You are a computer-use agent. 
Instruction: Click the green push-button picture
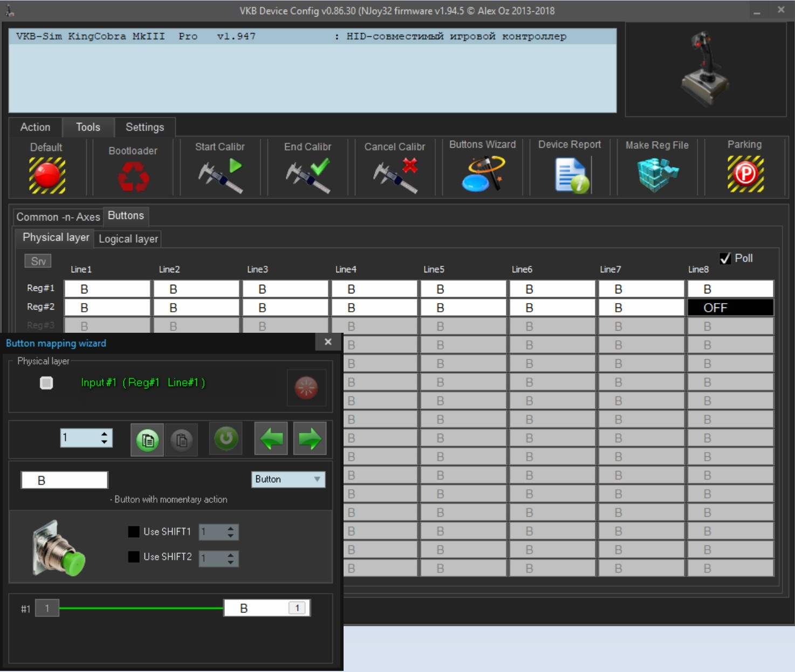click(x=59, y=548)
